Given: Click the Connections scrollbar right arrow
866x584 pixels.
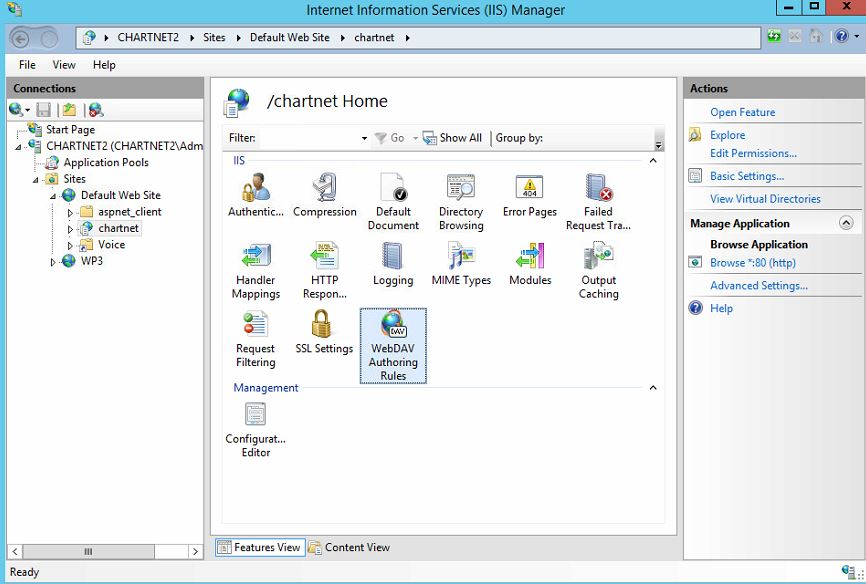Looking at the screenshot, I should tap(195, 551).
